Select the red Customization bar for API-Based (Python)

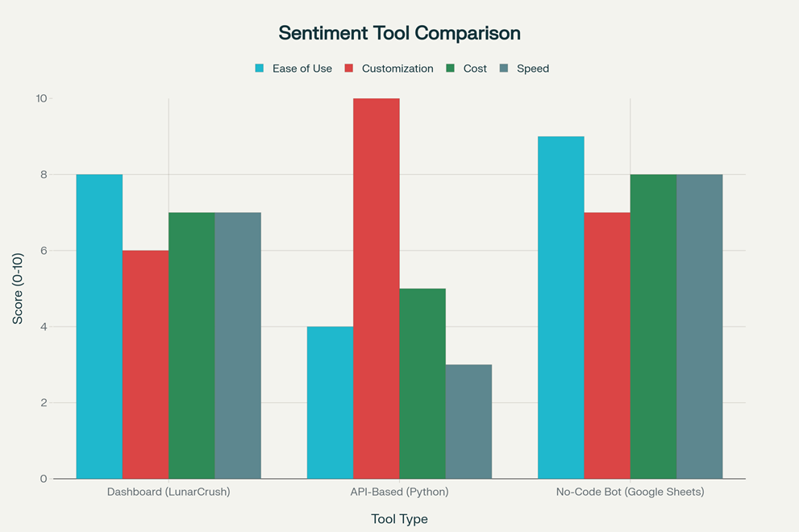[377, 289]
